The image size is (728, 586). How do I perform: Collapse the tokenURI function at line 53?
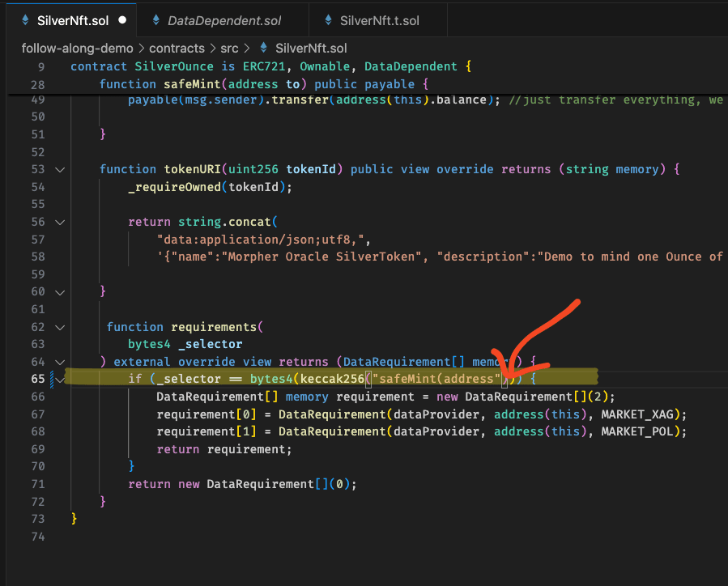(60, 169)
